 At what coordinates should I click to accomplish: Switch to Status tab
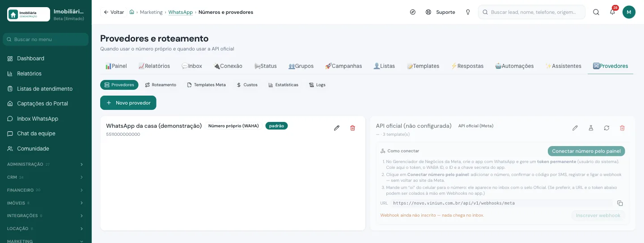(266, 66)
